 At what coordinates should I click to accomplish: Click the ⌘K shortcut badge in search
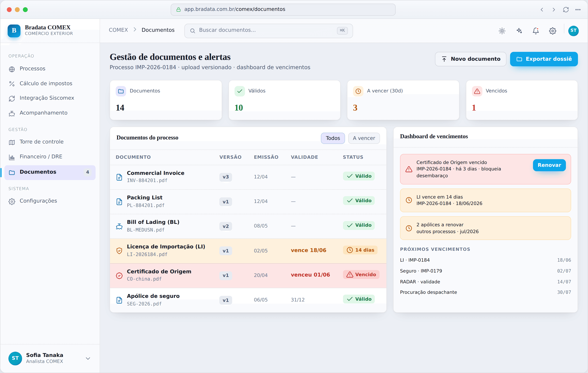click(342, 31)
